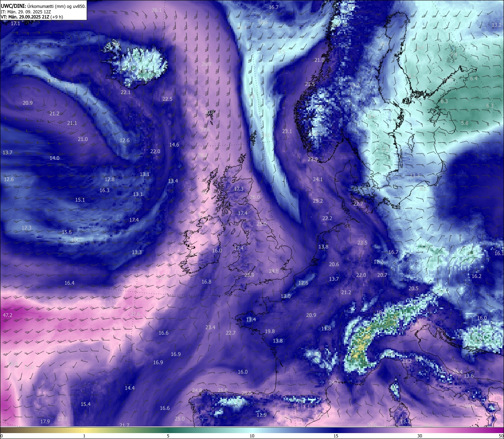
Task: Click the 12.3 map value
Action: (x=26, y=228)
